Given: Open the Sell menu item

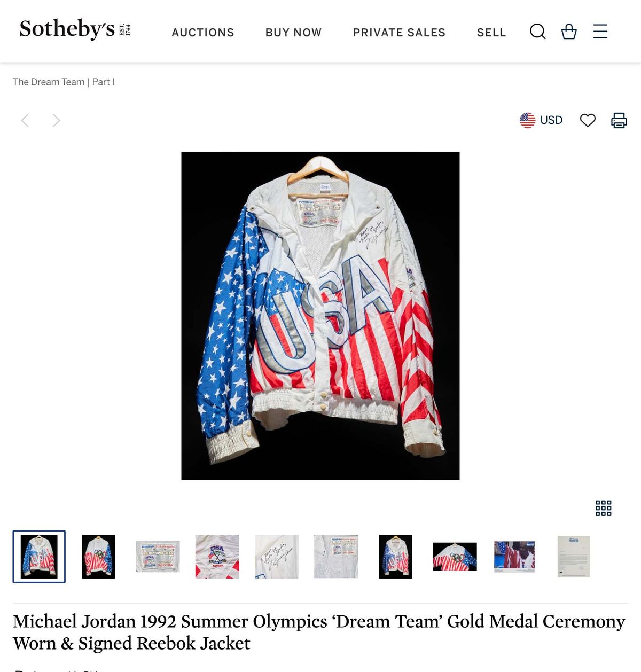Looking at the screenshot, I should point(491,33).
